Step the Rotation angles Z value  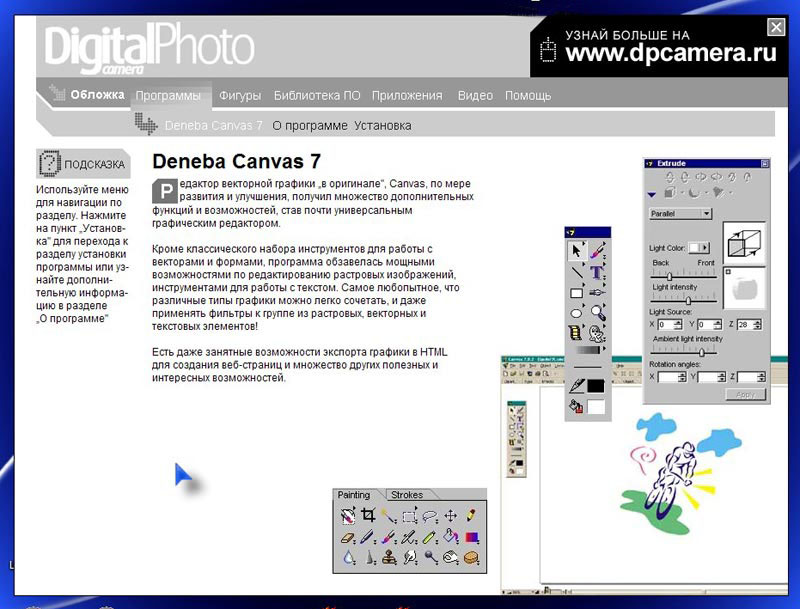click(761, 377)
